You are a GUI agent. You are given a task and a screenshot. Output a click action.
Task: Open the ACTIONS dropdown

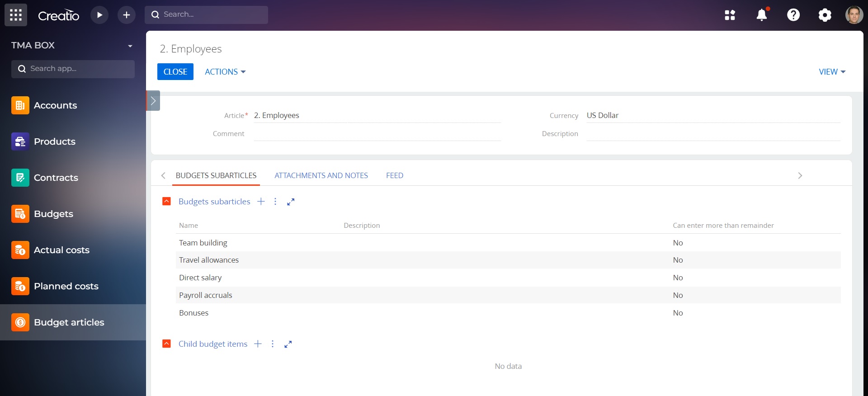(225, 72)
